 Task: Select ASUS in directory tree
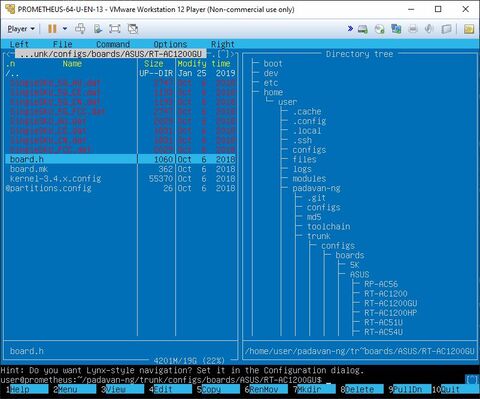point(359,275)
